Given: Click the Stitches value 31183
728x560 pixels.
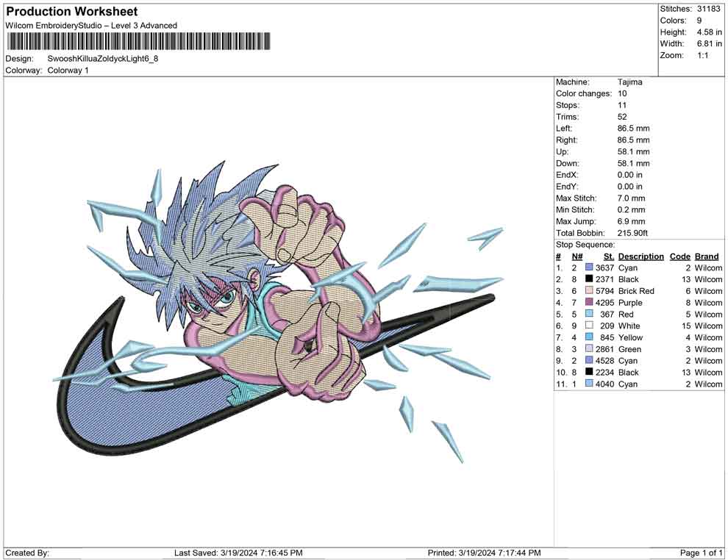Looking at the screenshot, I should click(x=708, y=9).
